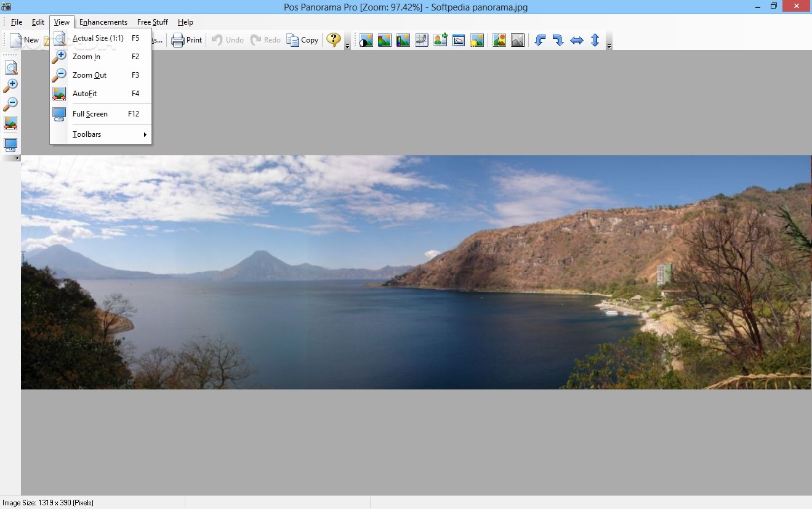Image resolution: width=812 pixels, height=509 pixels.
Task: Click the grayscale picture icon in the toolbar
Action: (518, 40)
